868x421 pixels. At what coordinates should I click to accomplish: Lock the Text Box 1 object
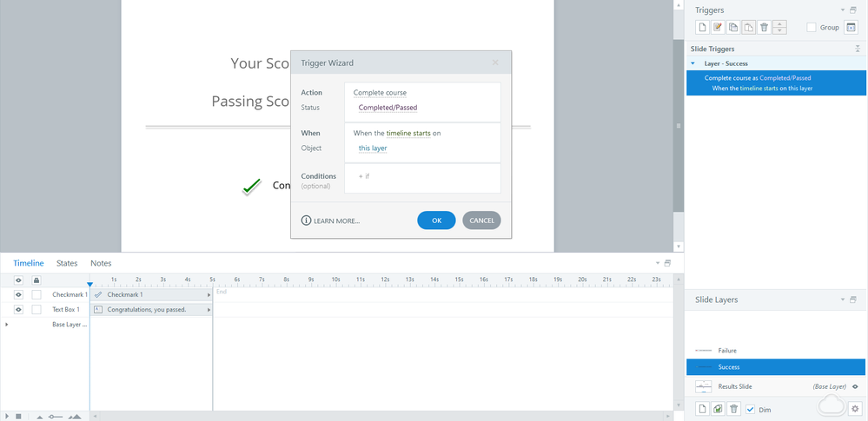pyautogui.click(x=36, y=309)
